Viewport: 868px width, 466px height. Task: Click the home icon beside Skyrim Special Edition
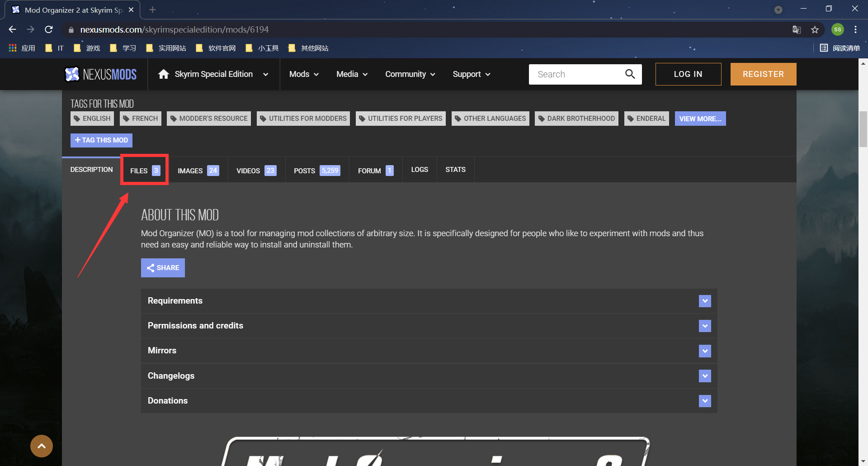click(x=164, y=74)
